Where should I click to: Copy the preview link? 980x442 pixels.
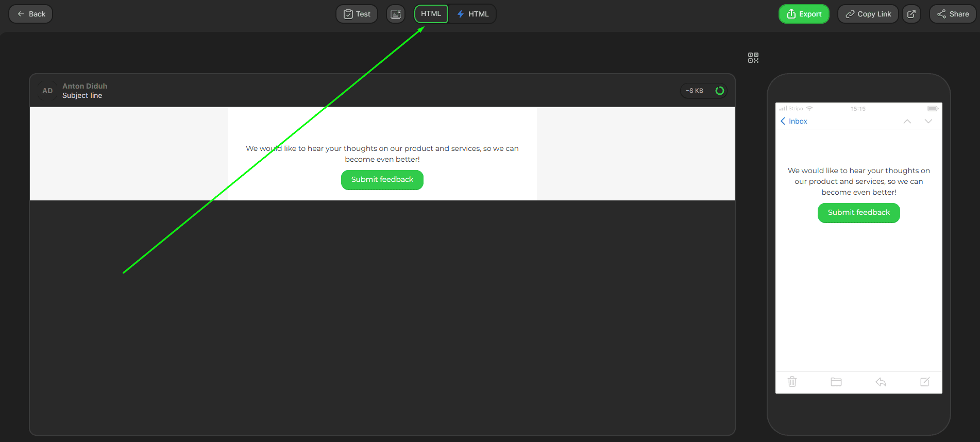[x=868, y=14]
